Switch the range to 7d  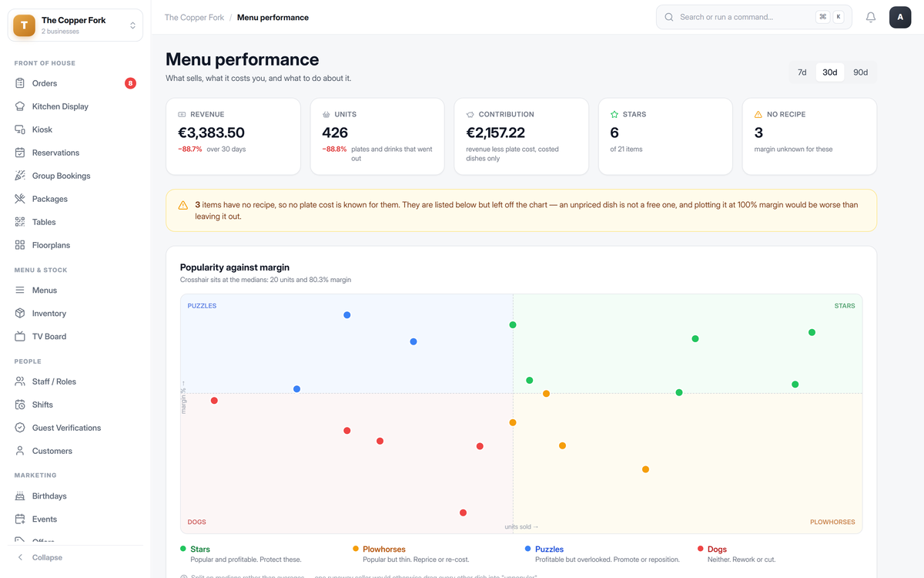(x=802, y=72)
